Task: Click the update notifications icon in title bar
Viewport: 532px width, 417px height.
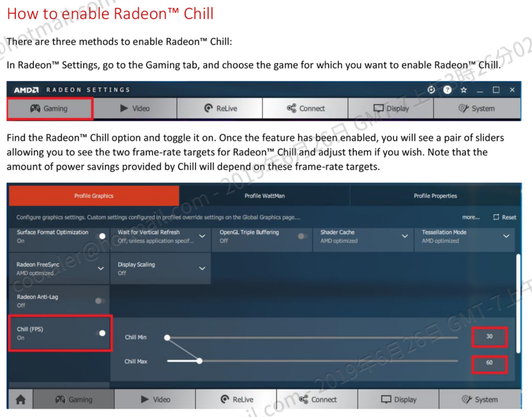Action: pos(431,90)
